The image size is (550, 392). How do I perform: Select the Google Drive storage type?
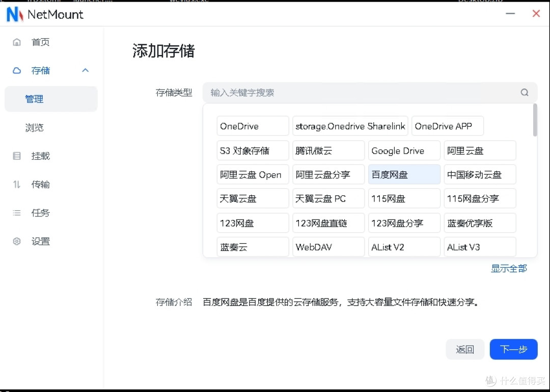point(404,150)
